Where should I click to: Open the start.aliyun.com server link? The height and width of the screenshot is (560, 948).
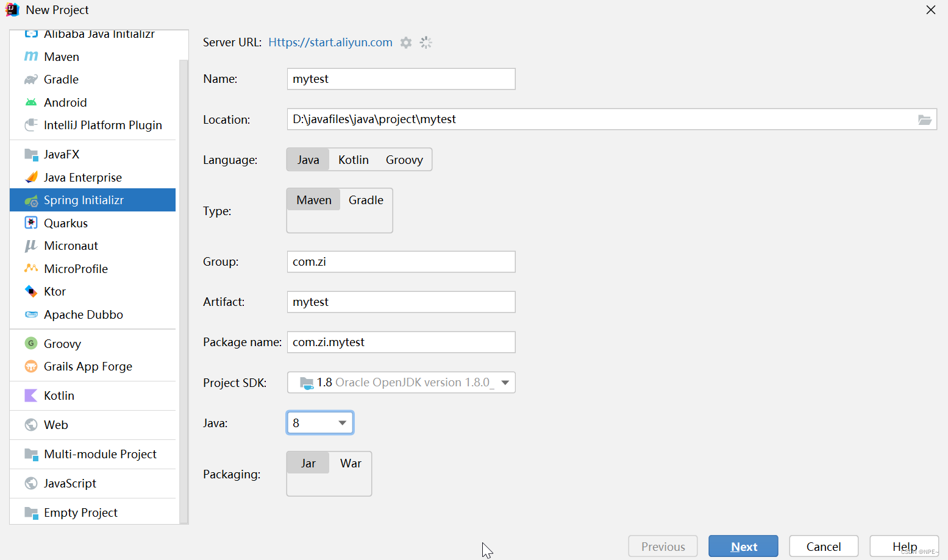tap(330, 42)
